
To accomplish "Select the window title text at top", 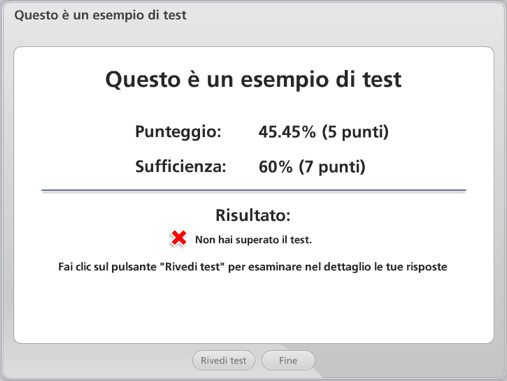I will click(x=100, y=15).
